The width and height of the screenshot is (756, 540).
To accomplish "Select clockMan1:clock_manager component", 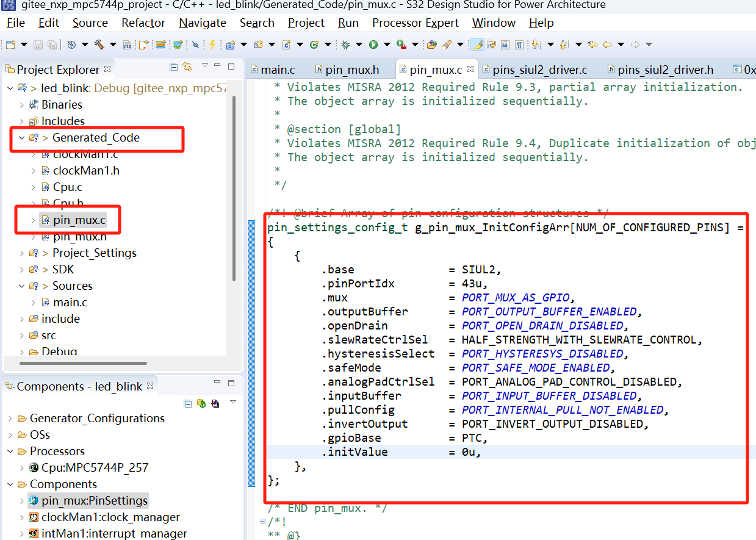I will [104, 517].
